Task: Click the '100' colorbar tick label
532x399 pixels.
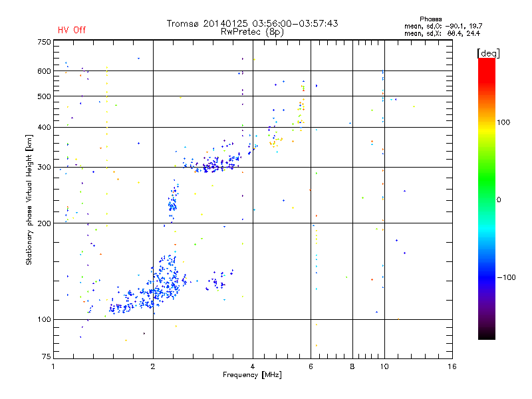Action: pyautogui.click(x=503, y=122)
